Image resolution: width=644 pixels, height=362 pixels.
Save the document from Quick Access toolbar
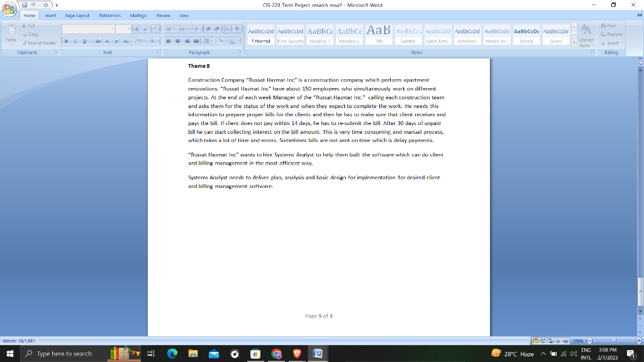pos(25,5)
